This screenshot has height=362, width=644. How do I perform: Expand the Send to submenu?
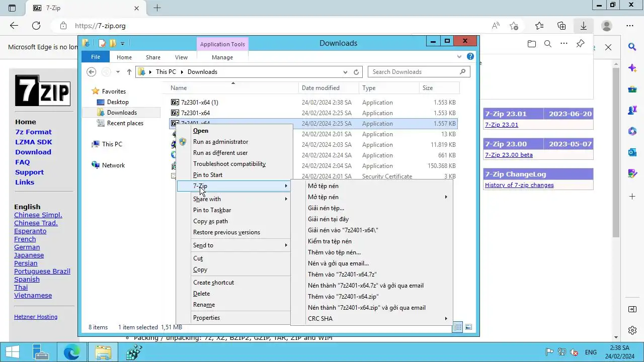coord(234,245)
